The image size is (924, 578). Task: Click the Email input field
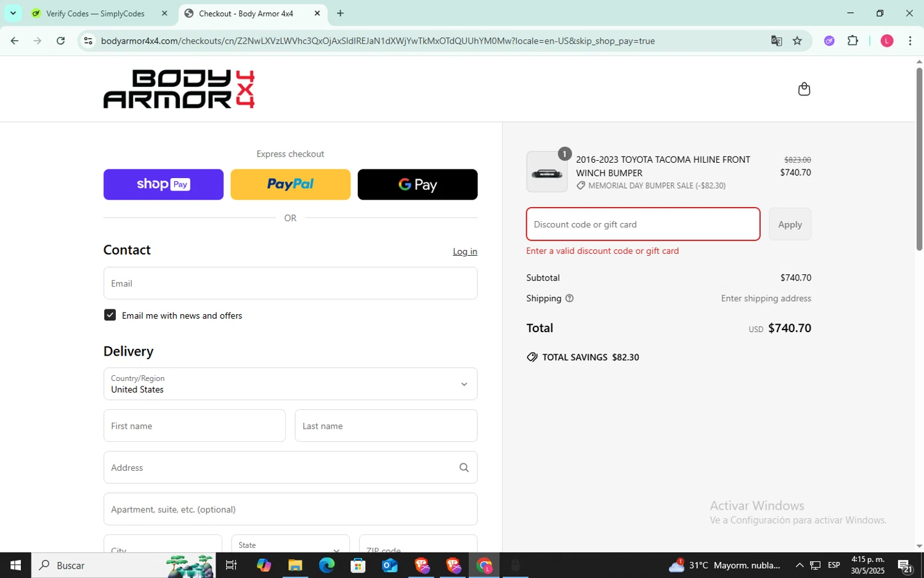(290, 283)
